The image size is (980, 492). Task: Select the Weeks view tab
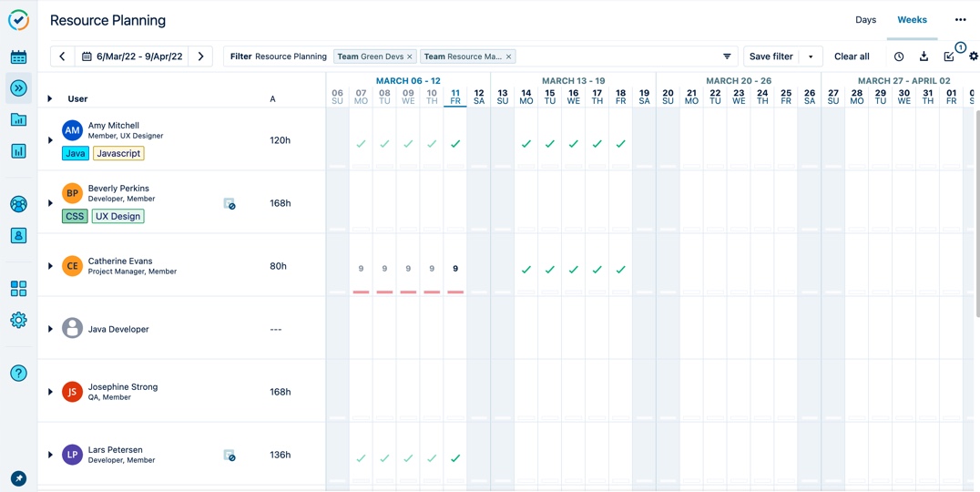pos(912,20)
